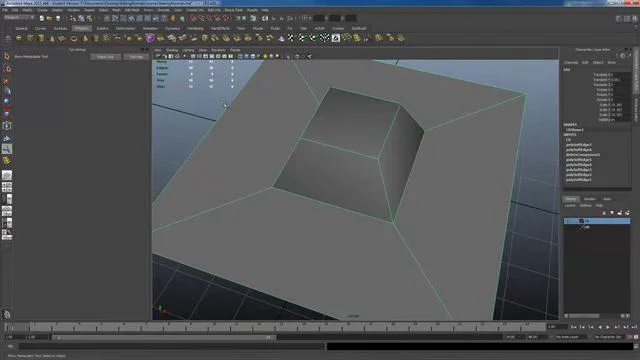Toggle visibility of the highlighted display layer
640x360 pixels.
click(568, 221)
